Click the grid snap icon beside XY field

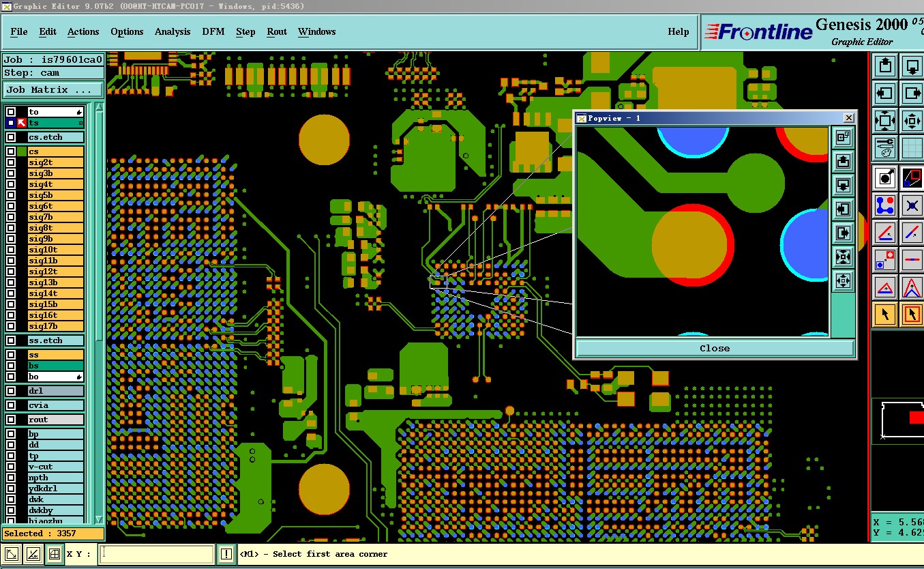coord(54,555)
